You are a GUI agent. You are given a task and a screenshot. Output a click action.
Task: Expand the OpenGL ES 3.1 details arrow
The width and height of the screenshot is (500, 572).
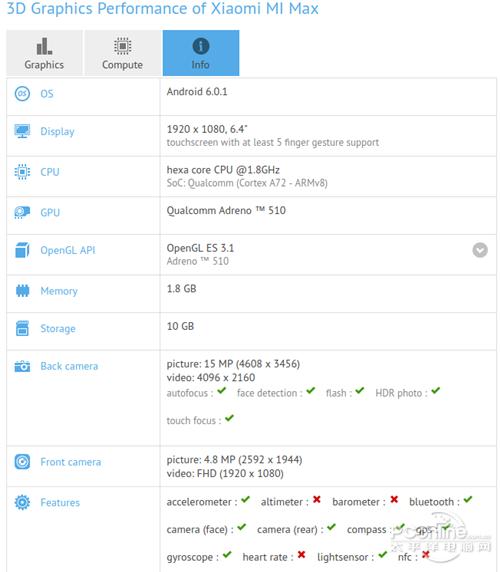point(480,250)
